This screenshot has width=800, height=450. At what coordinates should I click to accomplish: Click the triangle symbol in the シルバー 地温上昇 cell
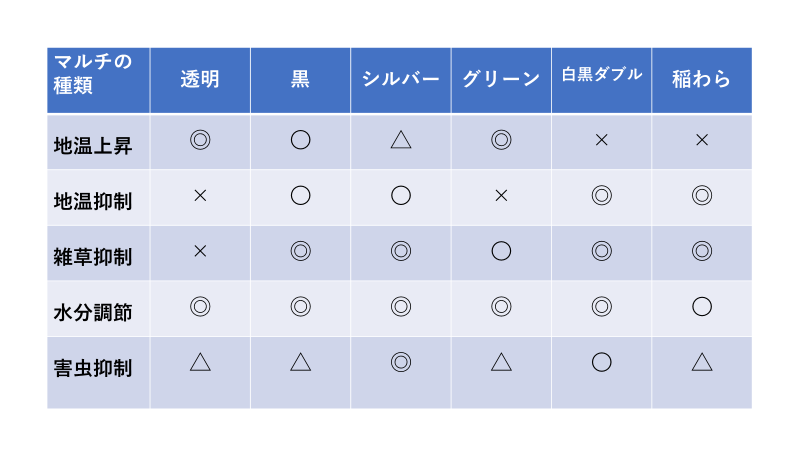click(x=401, y=140)
